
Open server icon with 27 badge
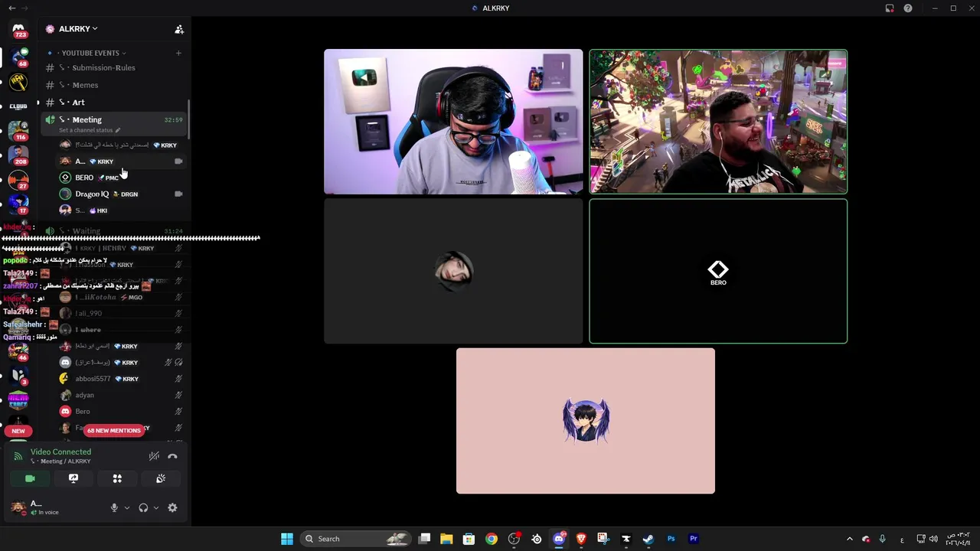tap(18, 180)
